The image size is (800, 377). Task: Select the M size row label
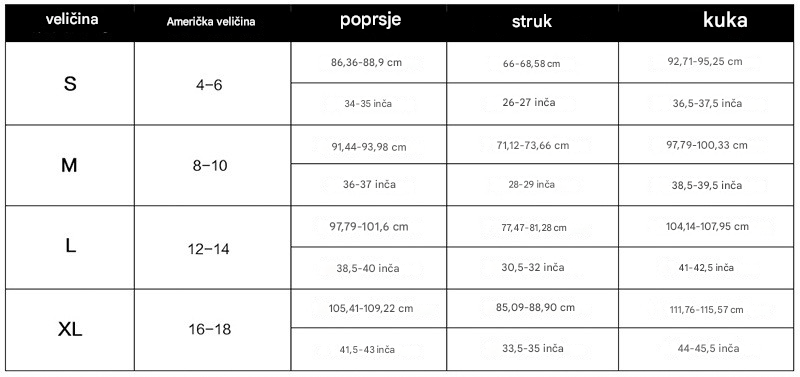70,165
